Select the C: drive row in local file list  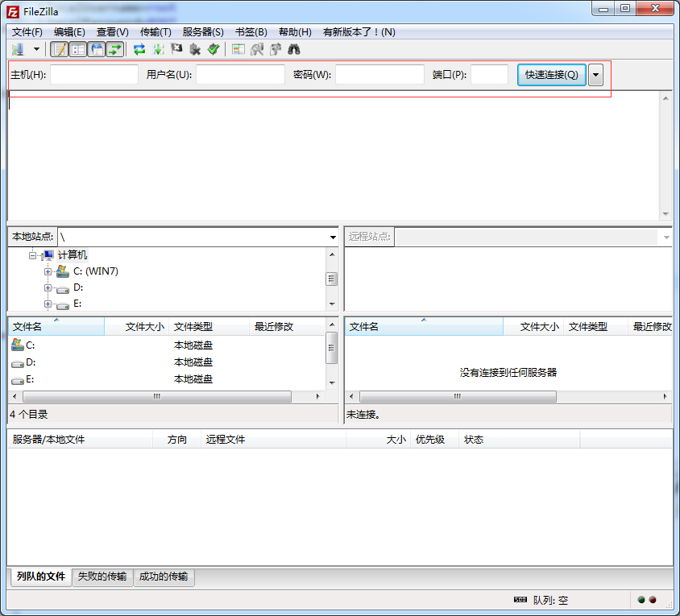pyautogui.click(x=167, y=345)
